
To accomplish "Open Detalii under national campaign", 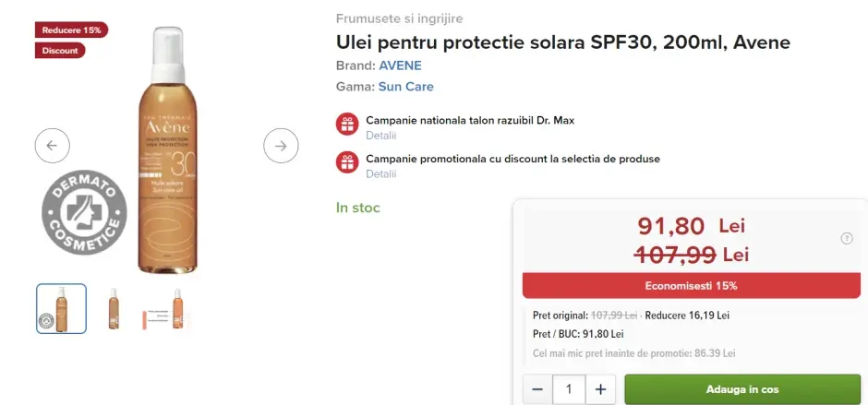I will coord(380,136).
